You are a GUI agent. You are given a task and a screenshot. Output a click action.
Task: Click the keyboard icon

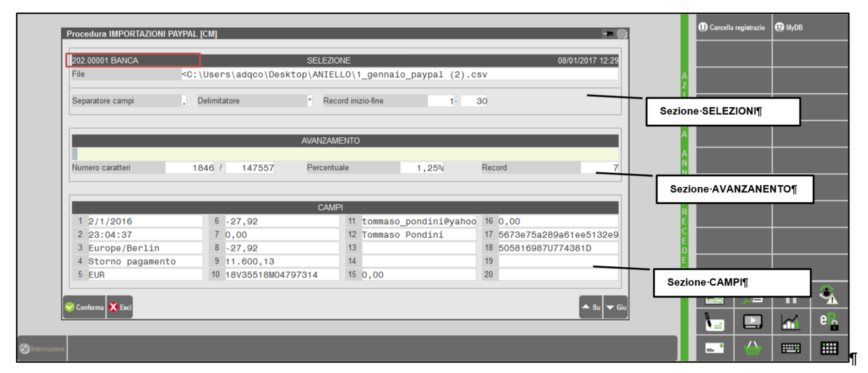[791, 348]
